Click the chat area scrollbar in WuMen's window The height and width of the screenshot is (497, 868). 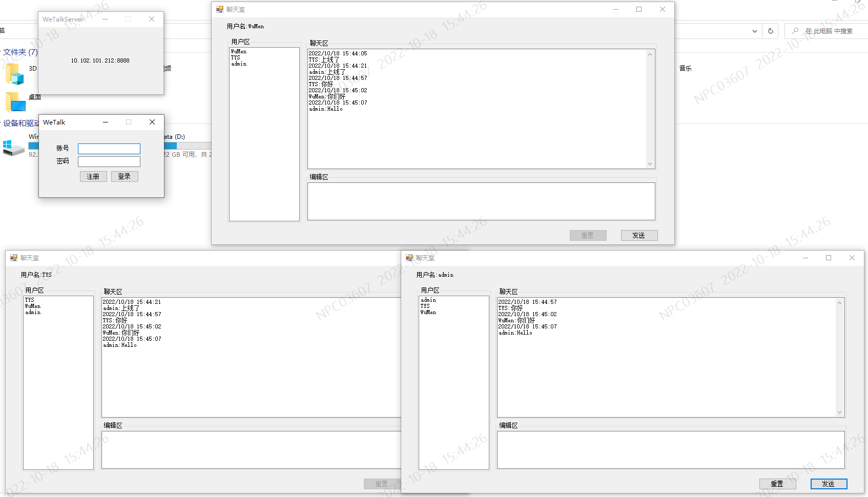[650, 108]
